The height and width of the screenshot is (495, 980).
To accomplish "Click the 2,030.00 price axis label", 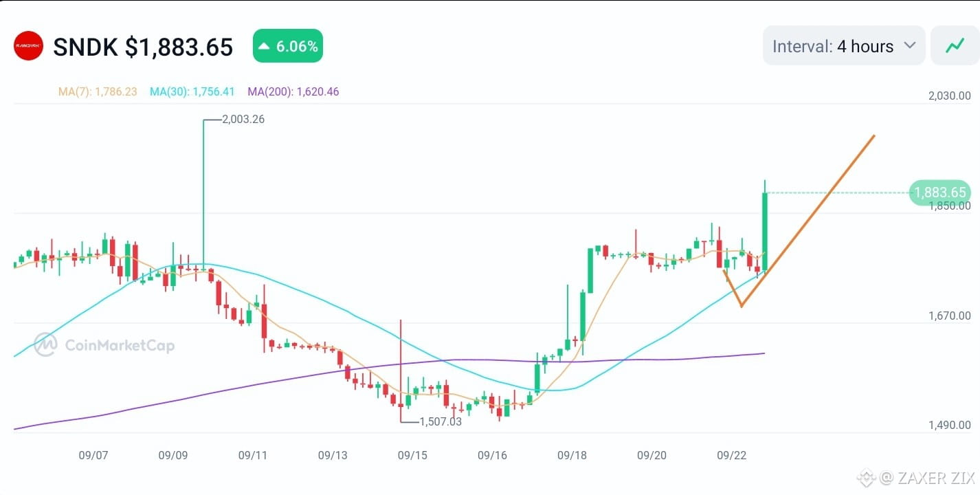I will (x=950, y=96).
